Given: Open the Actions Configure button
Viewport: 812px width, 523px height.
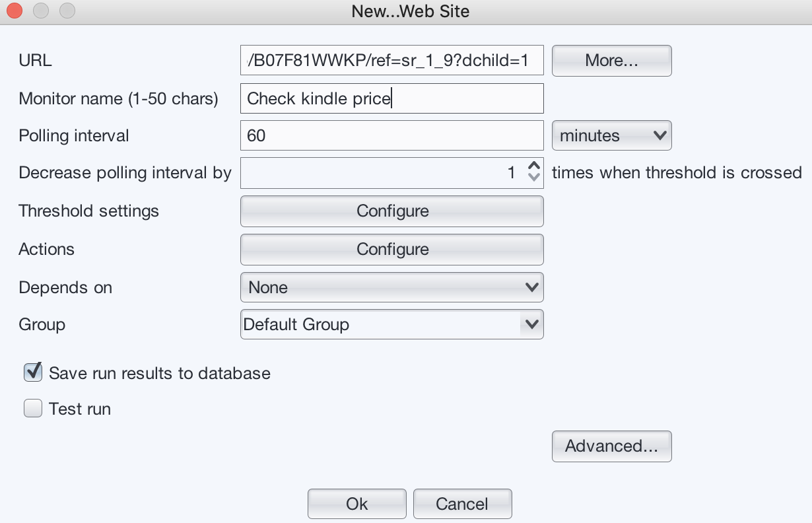Looking at the screenshot, I should pyautogui.click(x=391, y=250).
